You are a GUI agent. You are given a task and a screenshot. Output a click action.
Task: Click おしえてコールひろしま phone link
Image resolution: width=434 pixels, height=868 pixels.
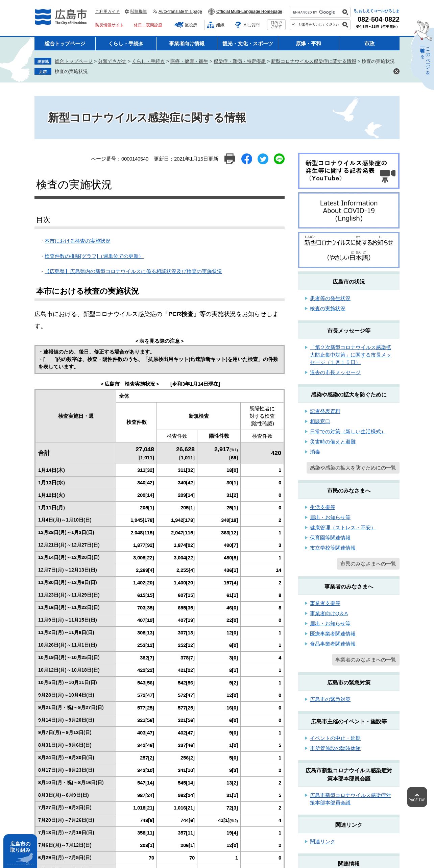pyautogui.click(x=377, y=11)
